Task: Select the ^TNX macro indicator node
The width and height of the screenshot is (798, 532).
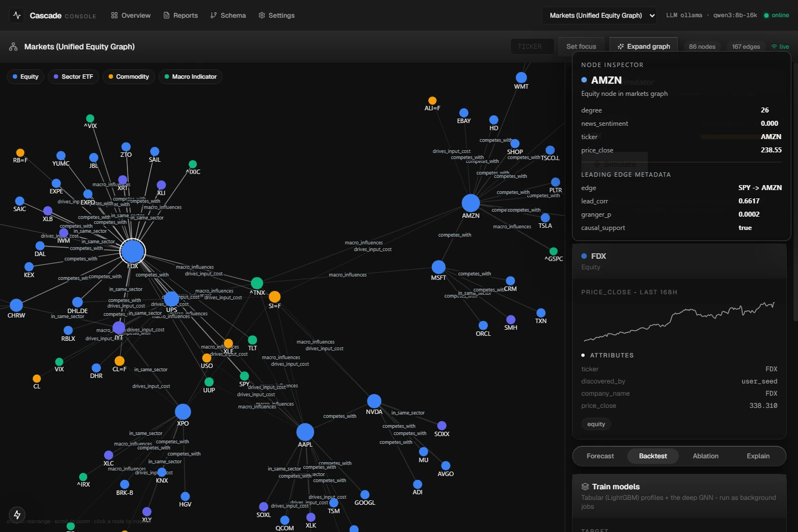Action: 257,284
